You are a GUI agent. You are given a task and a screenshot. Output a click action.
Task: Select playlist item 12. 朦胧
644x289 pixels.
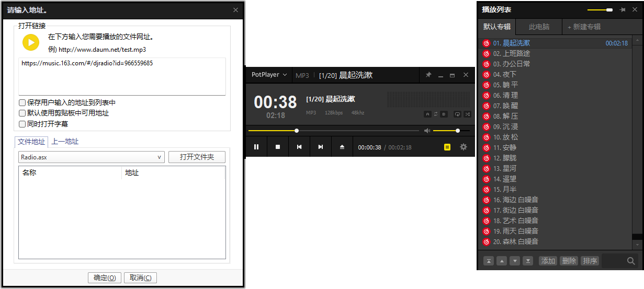pos(555,158)
